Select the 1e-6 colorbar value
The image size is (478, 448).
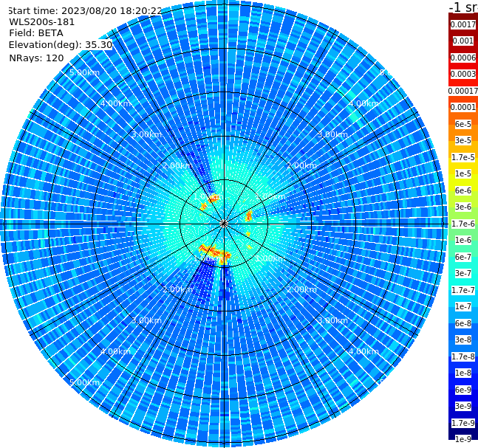pos(463,240)
